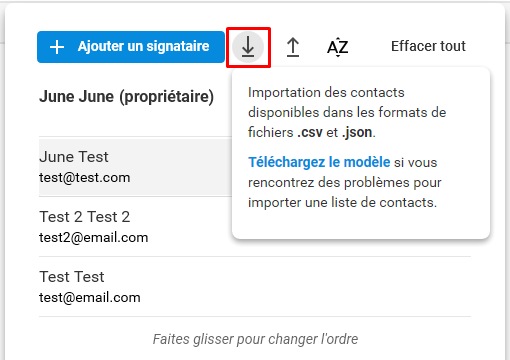This screenshot has height=360, width=510.
Task: Click the bold .csv format text
Action: click(x=310, y=132)
